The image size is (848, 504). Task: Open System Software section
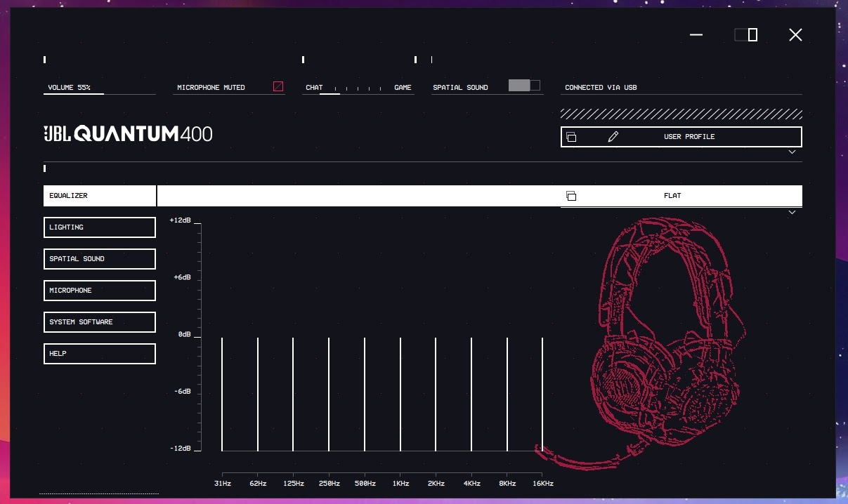pos(100,322)
